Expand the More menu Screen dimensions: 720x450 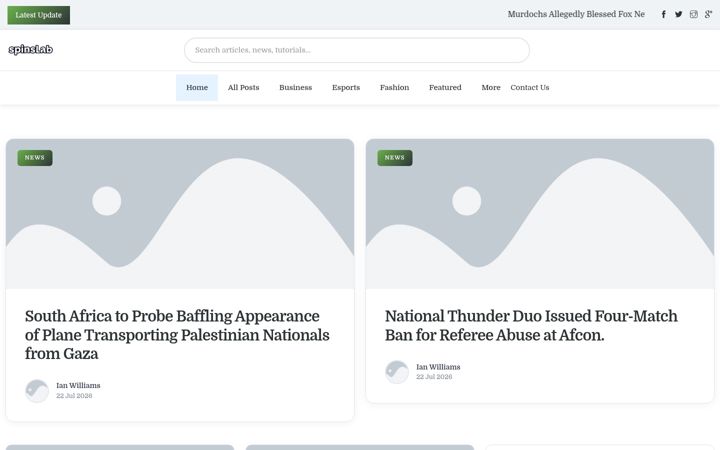(491, 88)
